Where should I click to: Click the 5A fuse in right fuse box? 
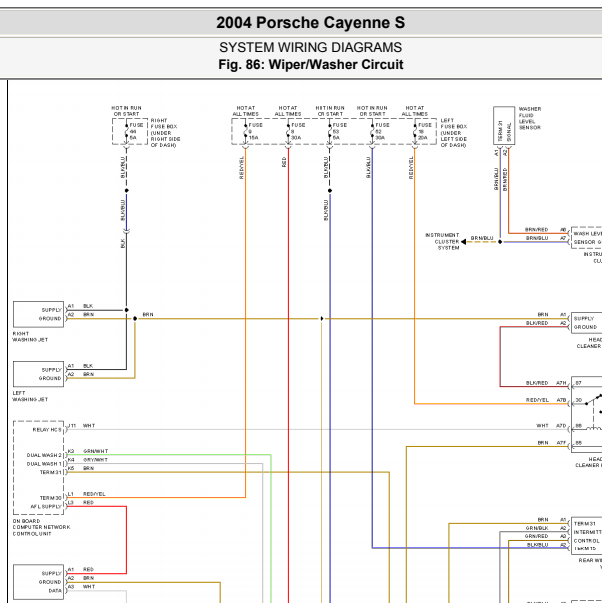click(x=136, y=131)
